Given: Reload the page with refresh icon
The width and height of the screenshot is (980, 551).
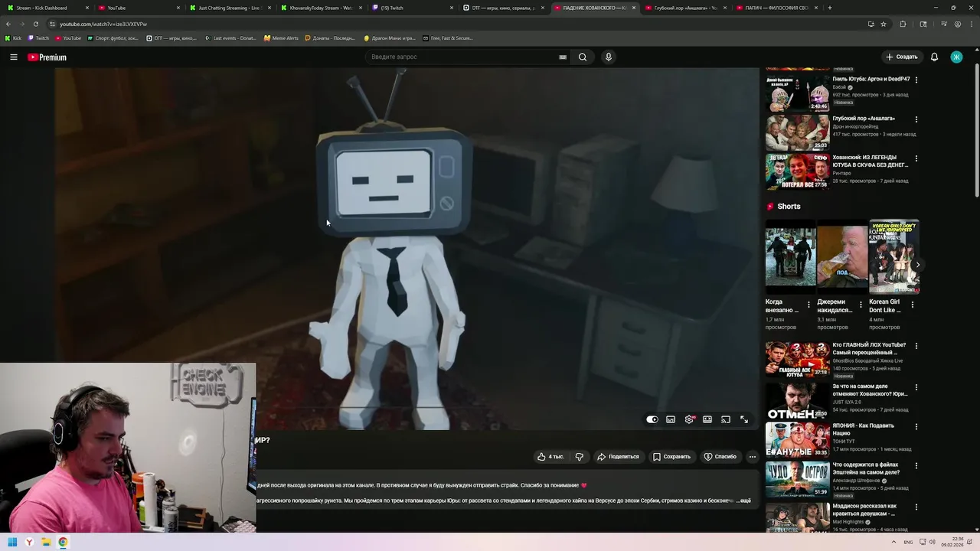Looking at the screenshot, I should pos(35,24).
